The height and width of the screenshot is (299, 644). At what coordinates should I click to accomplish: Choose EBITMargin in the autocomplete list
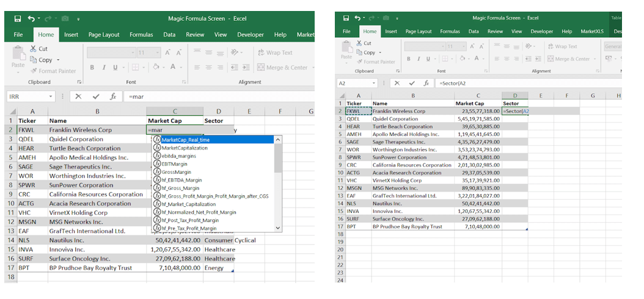pos(213,164)
